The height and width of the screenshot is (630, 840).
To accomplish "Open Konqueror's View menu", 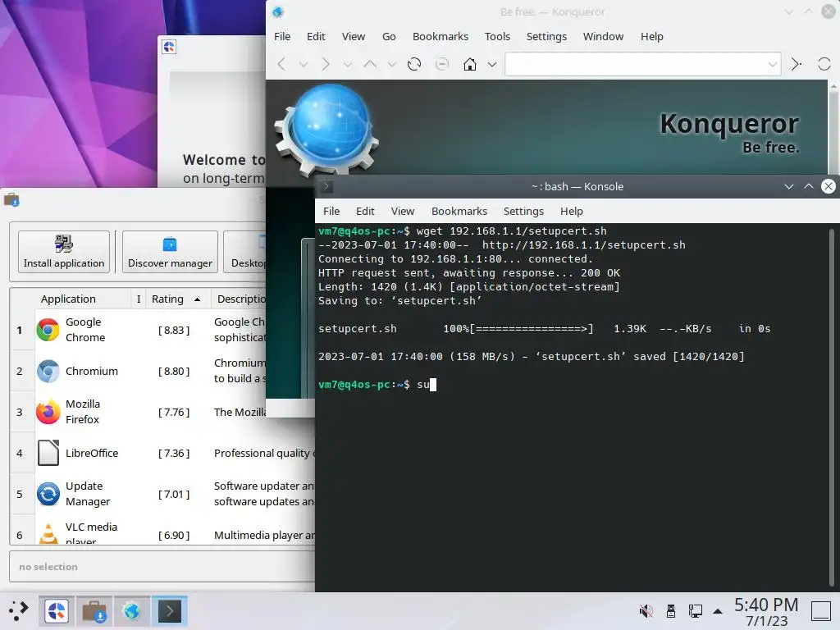I will click(354, 36).
